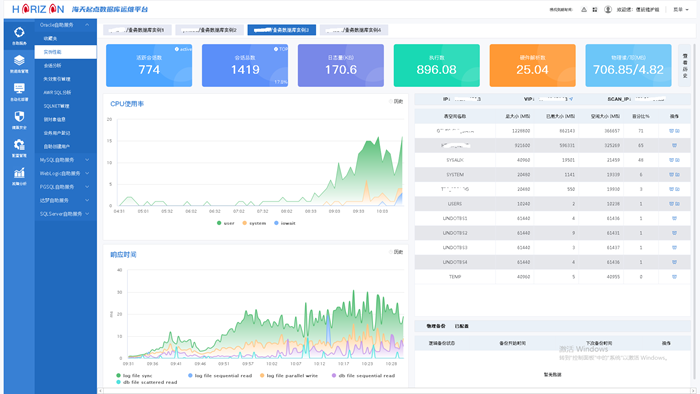
Task: Click the first action icon in SYSAUX row
Action: click(671, 160)
